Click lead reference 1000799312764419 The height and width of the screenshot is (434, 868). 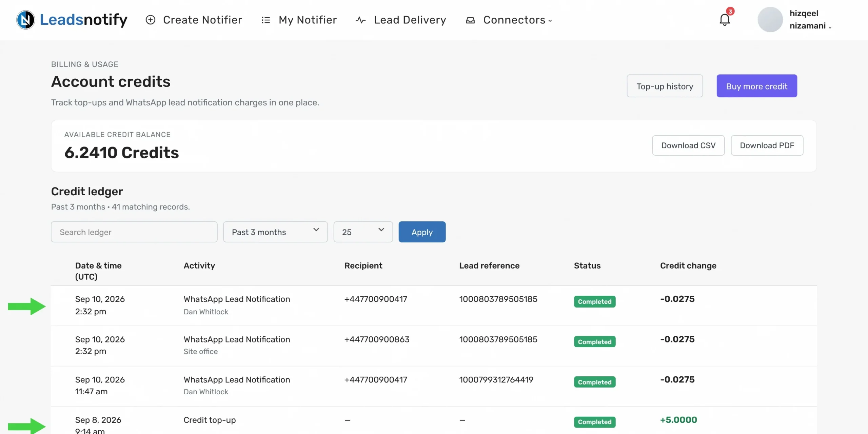496,380
